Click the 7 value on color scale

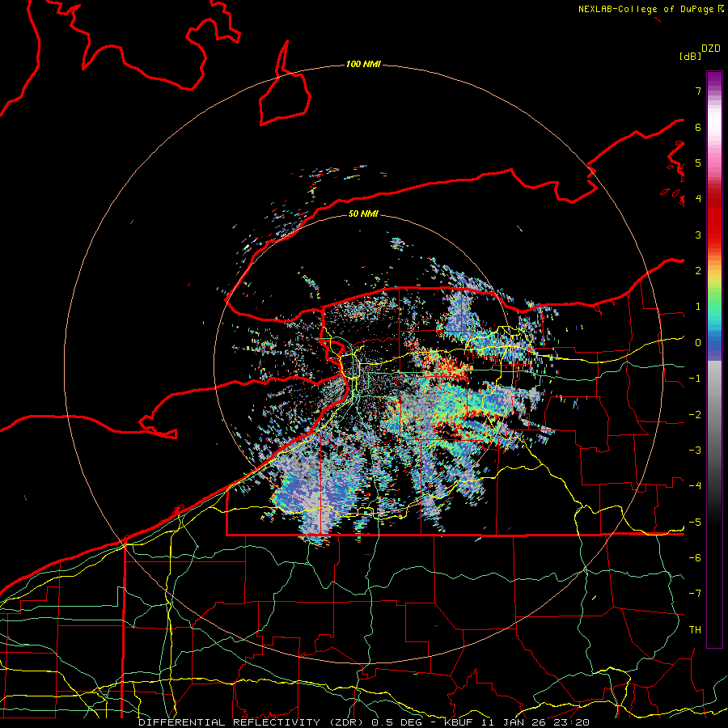pos(698,91)
